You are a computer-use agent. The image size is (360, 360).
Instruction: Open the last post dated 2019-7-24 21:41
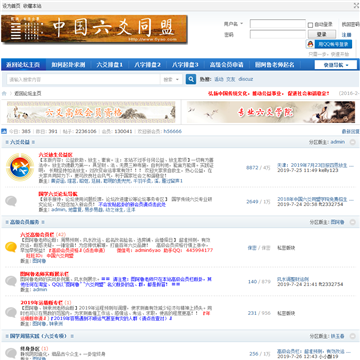pyautogui.click(x=293, y=279)
